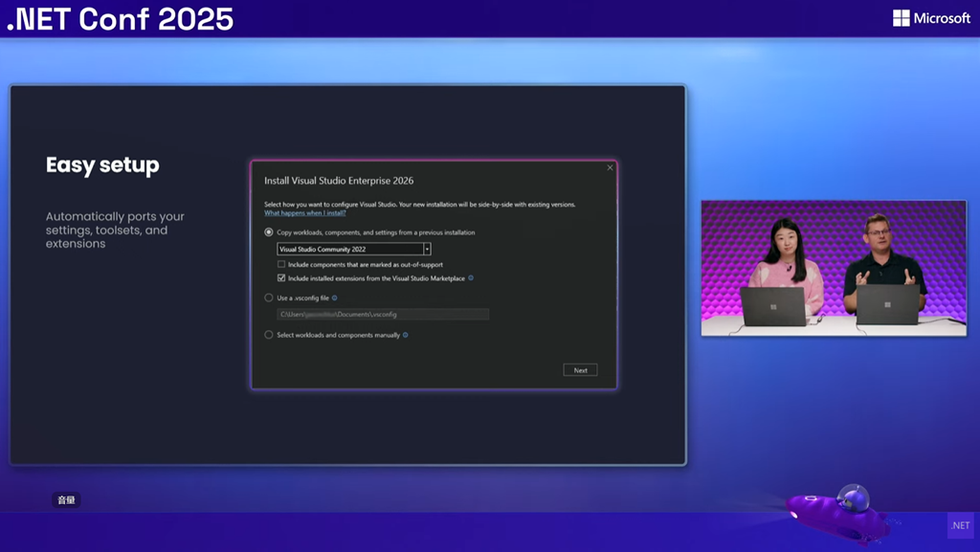Screen dimensions: 980x552
Task: Open 'What happens when I install?' link
Action: point(305,213)
